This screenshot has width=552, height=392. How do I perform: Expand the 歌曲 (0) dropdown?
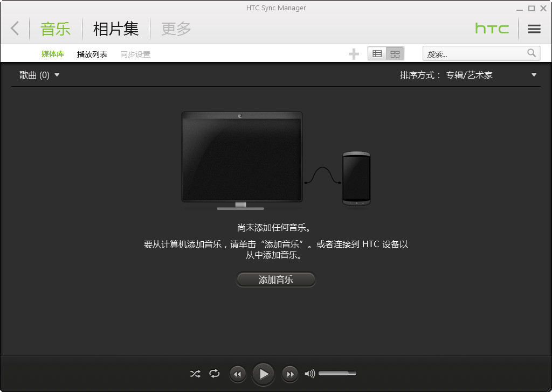(x=39, y=75)
